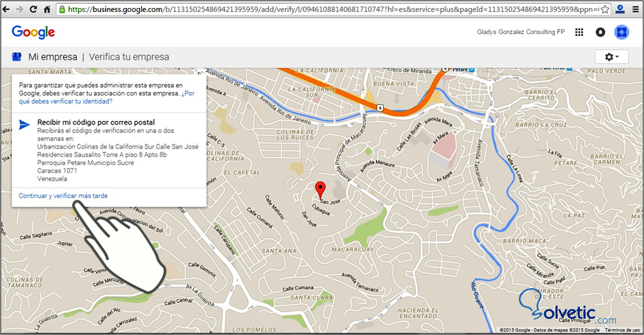Open Mi empresa heading link
The width and height of the screenshot is (644, 335).
pyautogui.click(x=53, y=57)
